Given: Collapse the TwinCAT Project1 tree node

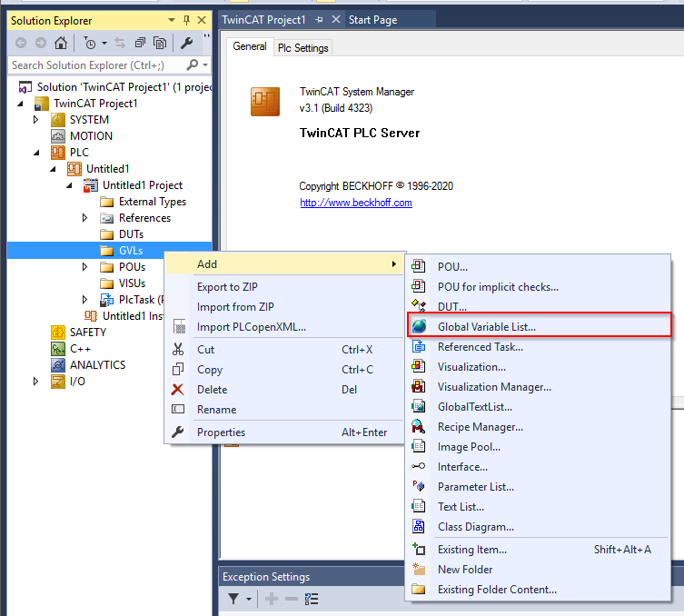Looking at the screenshot, I should [20, 104].
